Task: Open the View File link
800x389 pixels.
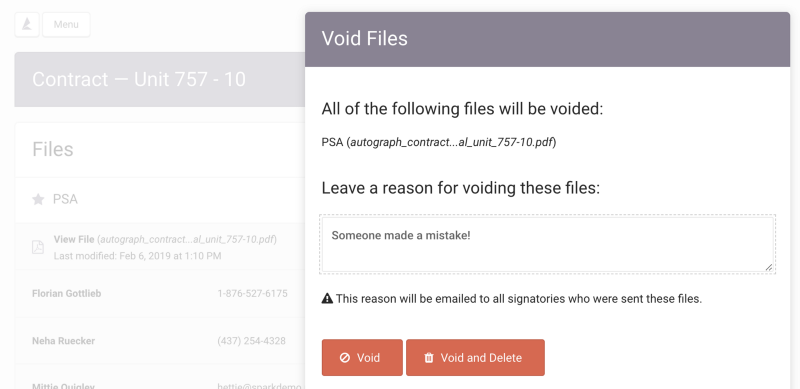Action: (x=74, y=239)
